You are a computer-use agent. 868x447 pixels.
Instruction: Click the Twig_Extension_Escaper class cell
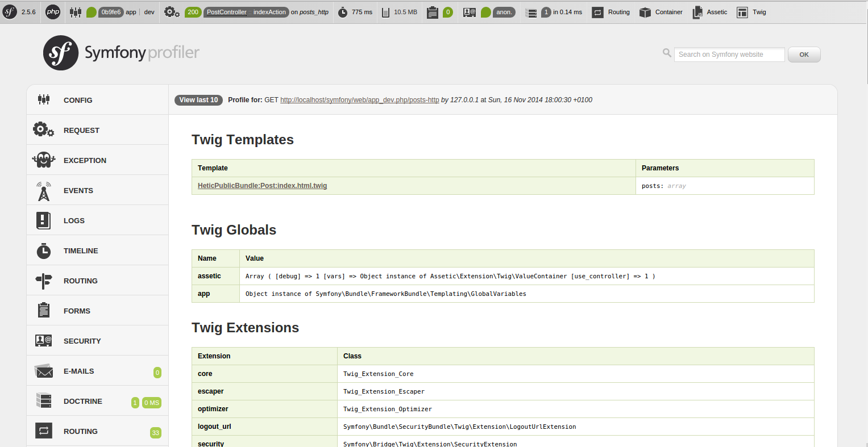576,391
